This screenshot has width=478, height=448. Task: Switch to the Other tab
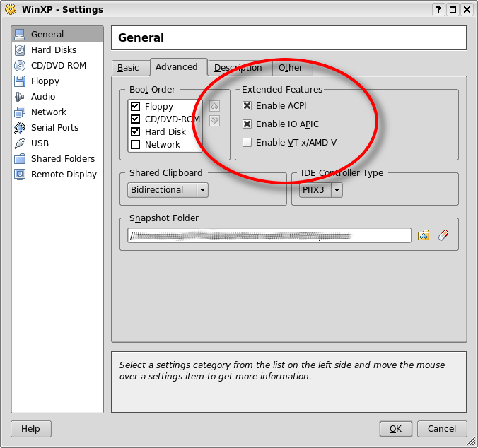pyautogui.click(x=292, y=68)
